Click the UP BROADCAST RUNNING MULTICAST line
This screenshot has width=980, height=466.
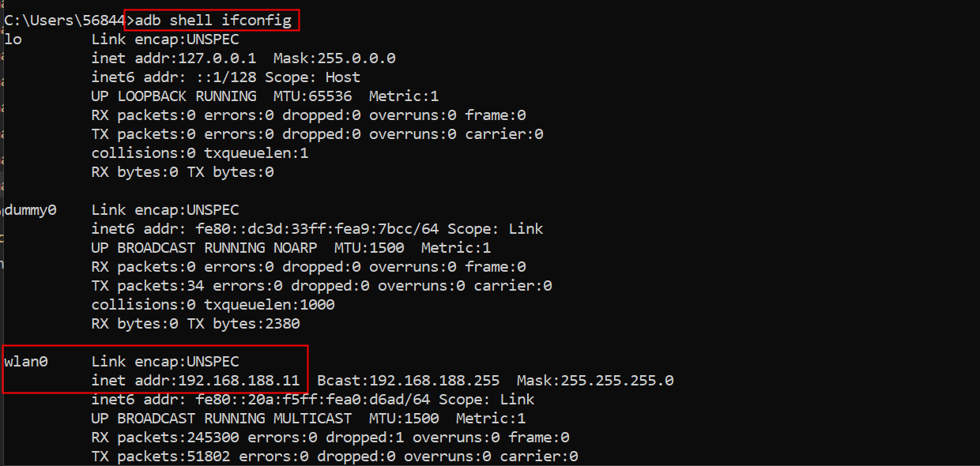coord(221,419)
